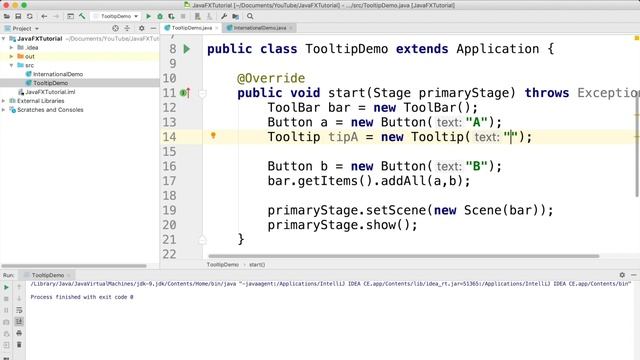Expand the out folder
Image resolution: width=640 pixels, height=360 pixels.
point(11,56)
